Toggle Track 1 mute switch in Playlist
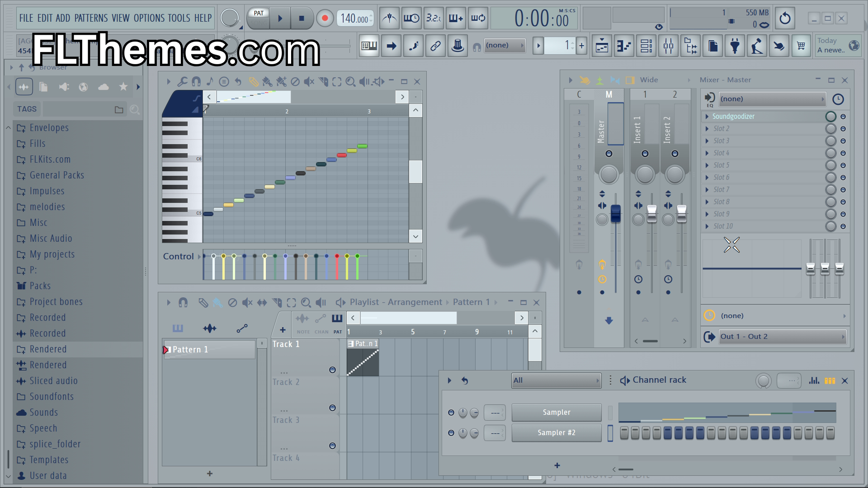 pos(332,370)
